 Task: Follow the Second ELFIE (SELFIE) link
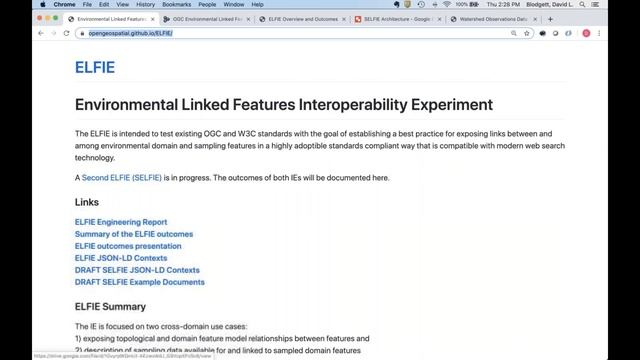tap(122, 178)
